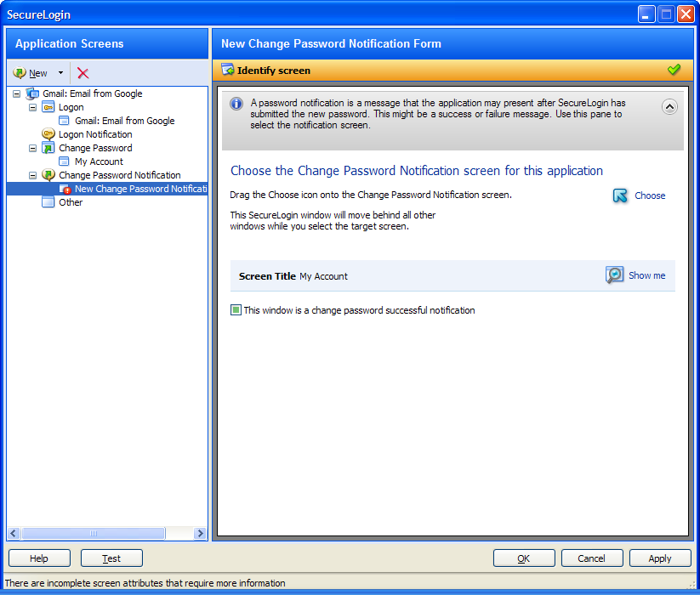The image size is (700, 595).
Task: Click the Choose arrow icon
Action: 620,195
